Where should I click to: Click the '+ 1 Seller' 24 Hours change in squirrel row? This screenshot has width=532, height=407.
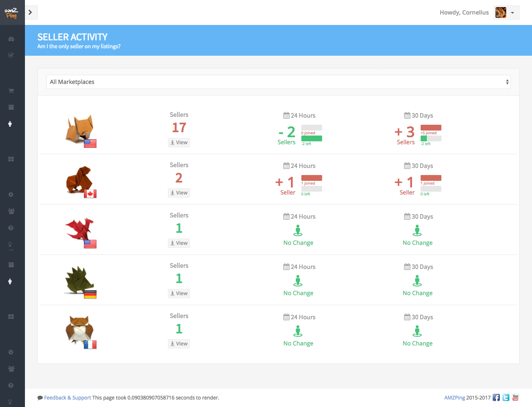(286, 186)
